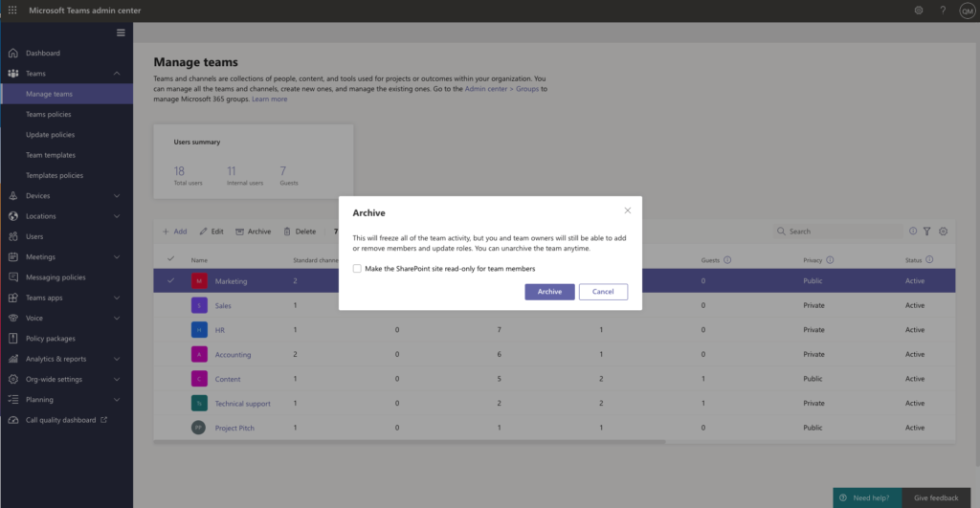Click the Status column info icon

929,260
